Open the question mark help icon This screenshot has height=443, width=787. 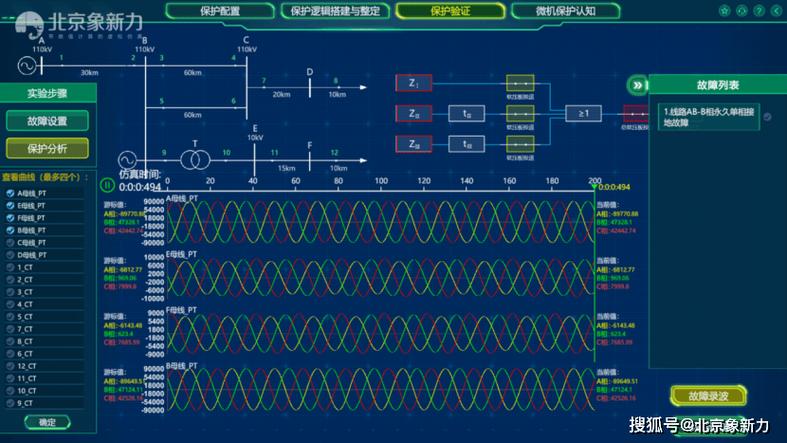pos(759,11)
